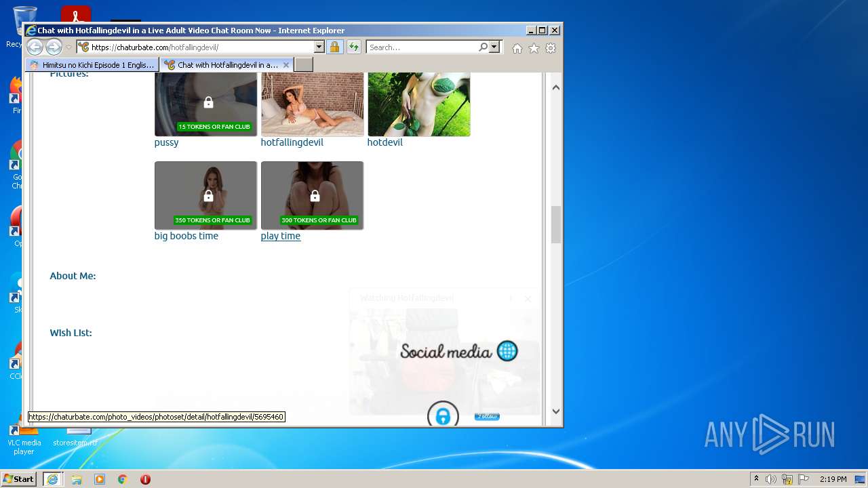Open the 'hotdevil' photo set link
Viewport: 868px width, 488px height.
tap(384, 142)
